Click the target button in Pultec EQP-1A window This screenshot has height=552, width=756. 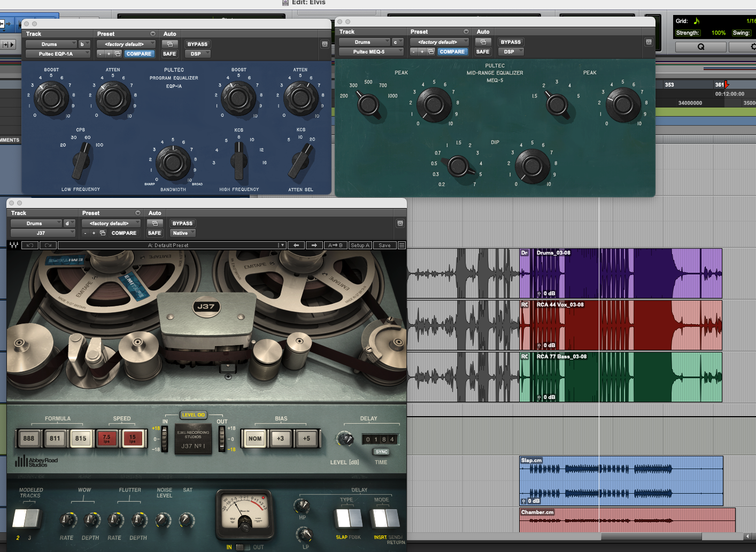tap(325, 44)
